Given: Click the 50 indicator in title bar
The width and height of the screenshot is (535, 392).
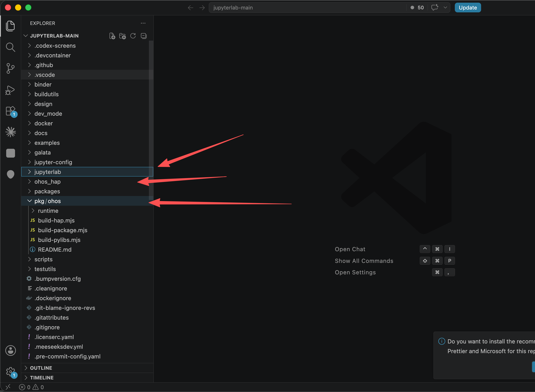Looking at the screenshot, I should tap(417, 8).
